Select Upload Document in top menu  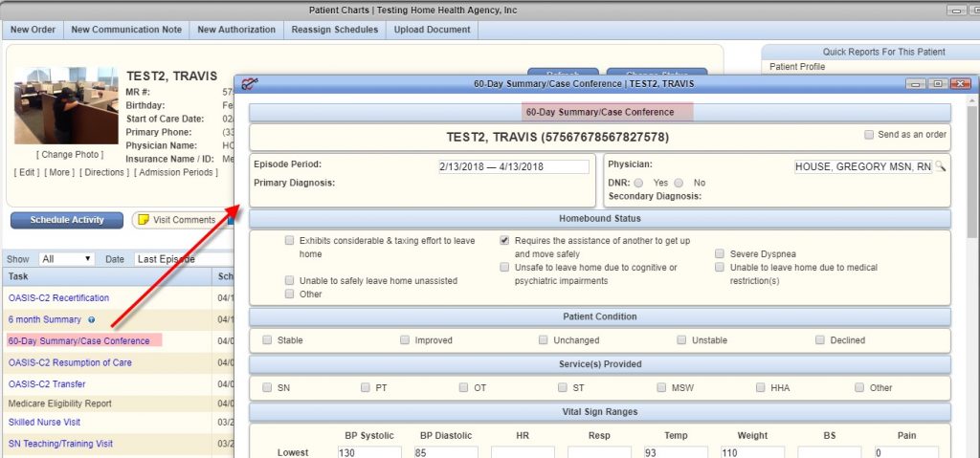pos(433,30)
